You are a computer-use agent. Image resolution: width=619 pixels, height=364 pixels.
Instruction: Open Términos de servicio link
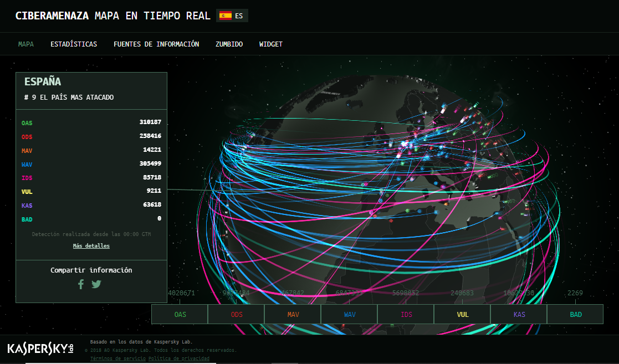tap(118, 358)
